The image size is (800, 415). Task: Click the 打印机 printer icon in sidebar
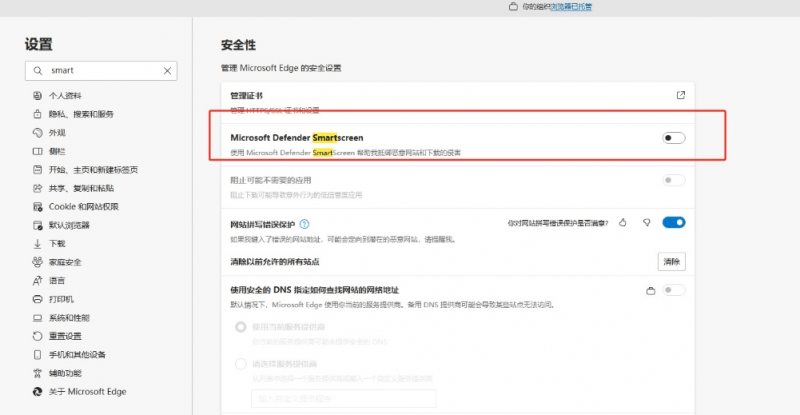click(37, 299)
